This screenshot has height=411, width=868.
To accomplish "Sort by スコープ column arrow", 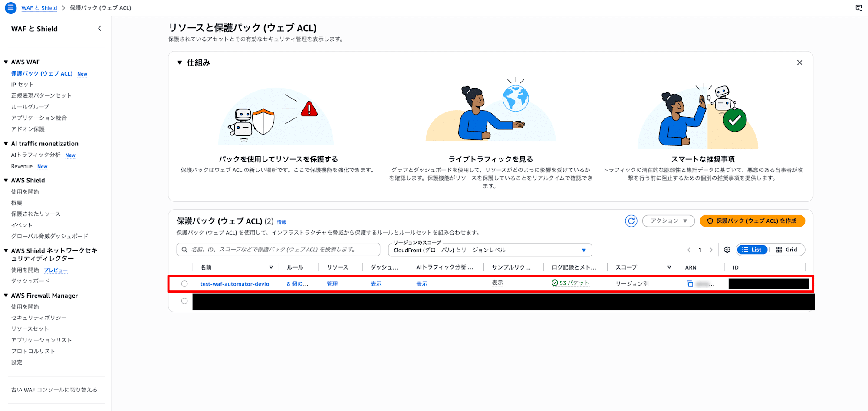I will (x=669, y=267).
